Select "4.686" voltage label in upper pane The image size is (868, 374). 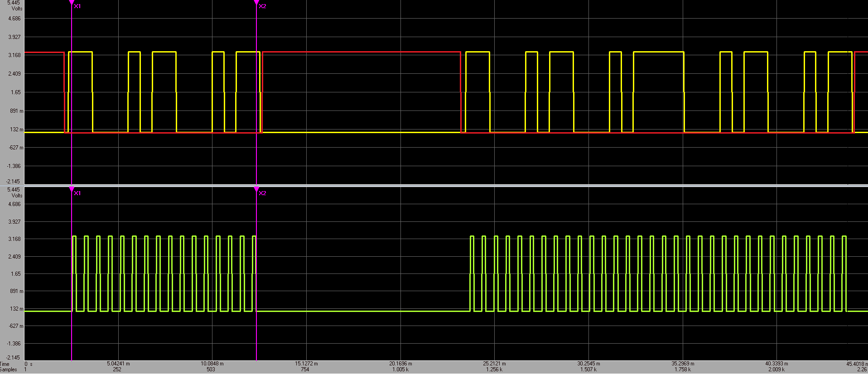pos(14,19)
